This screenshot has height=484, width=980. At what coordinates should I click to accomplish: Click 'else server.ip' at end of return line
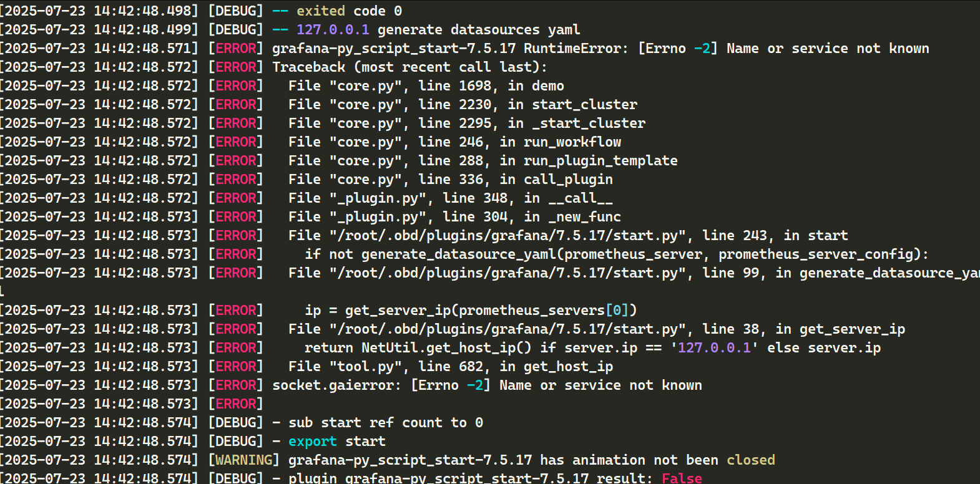(x=824, y=347)
